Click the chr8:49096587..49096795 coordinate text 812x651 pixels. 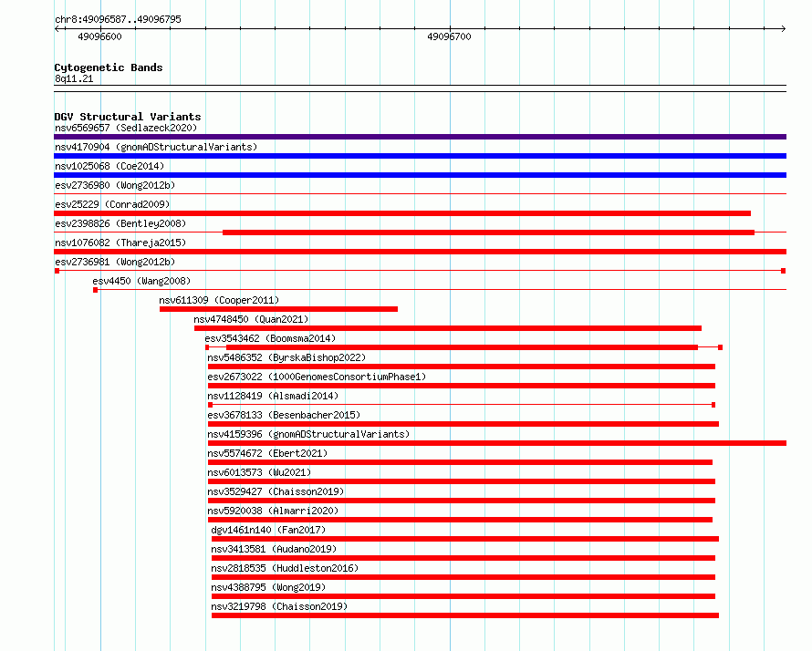[118, 20]
